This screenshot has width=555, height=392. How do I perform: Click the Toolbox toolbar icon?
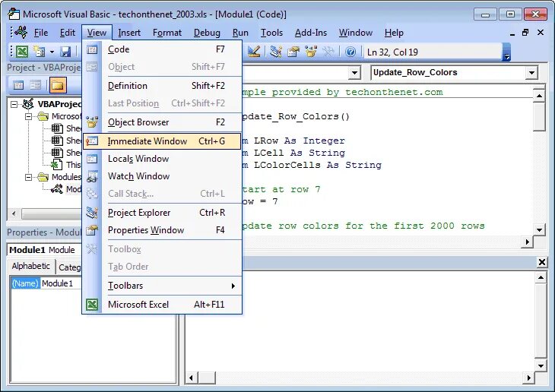tap(328, 52)
